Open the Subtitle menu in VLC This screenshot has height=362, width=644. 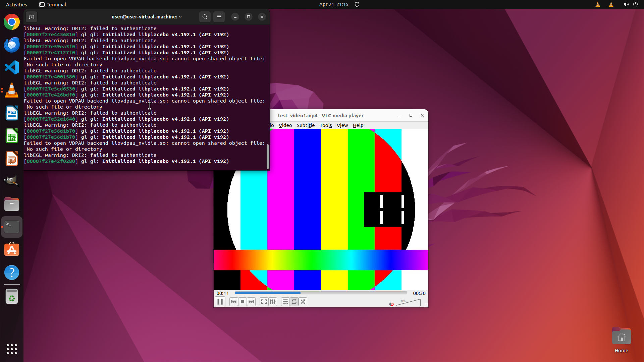click(x=306, y=125)
